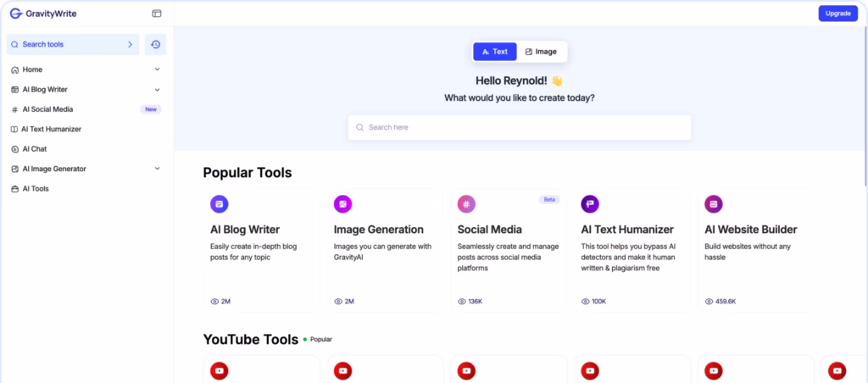Click the arrow in Search tools bar
The image size is (868, 383).
[x=131, y=44]
